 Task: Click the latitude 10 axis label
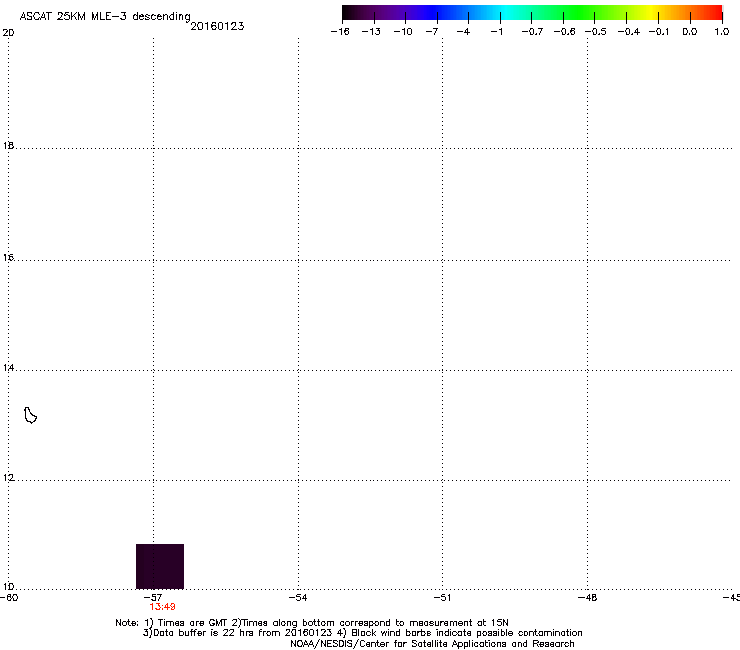coord(8,587)
